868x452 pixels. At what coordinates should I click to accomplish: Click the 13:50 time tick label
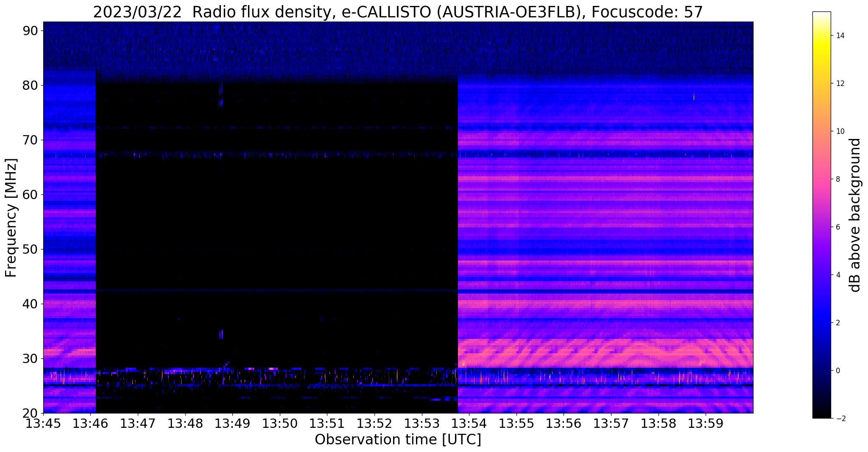pos(280,424)
